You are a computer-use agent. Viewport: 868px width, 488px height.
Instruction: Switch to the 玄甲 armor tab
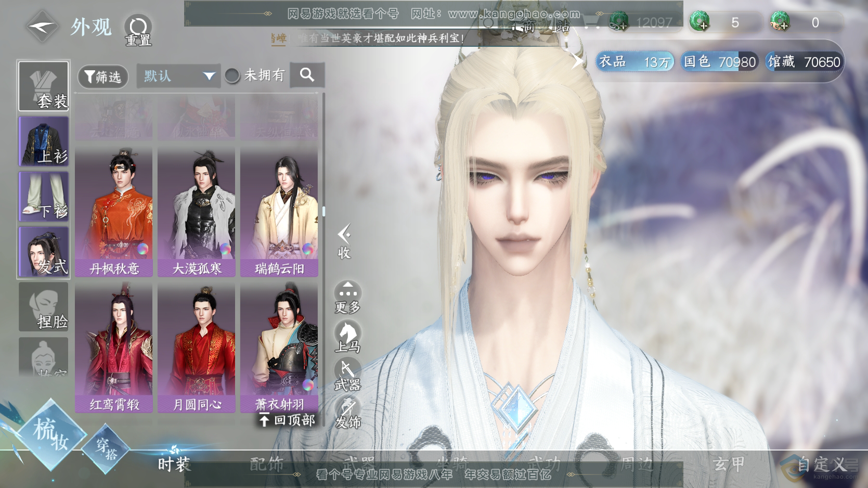click(x=730, y=464)
